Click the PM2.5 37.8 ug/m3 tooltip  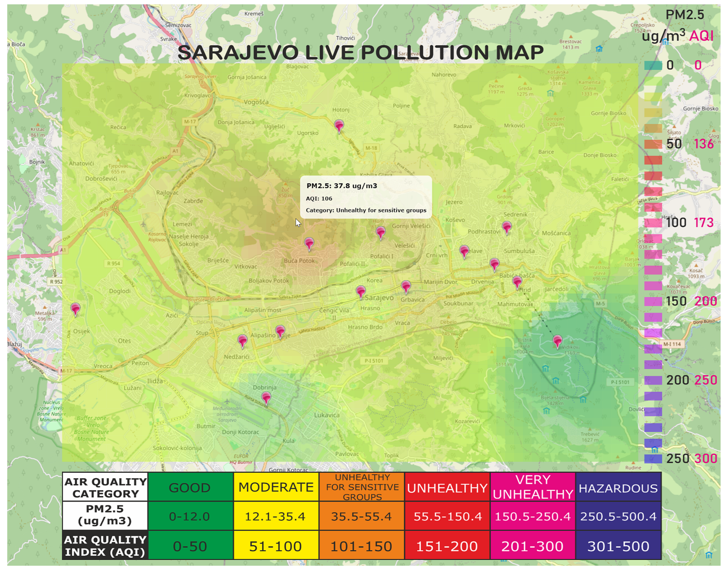tap(366, 197)
